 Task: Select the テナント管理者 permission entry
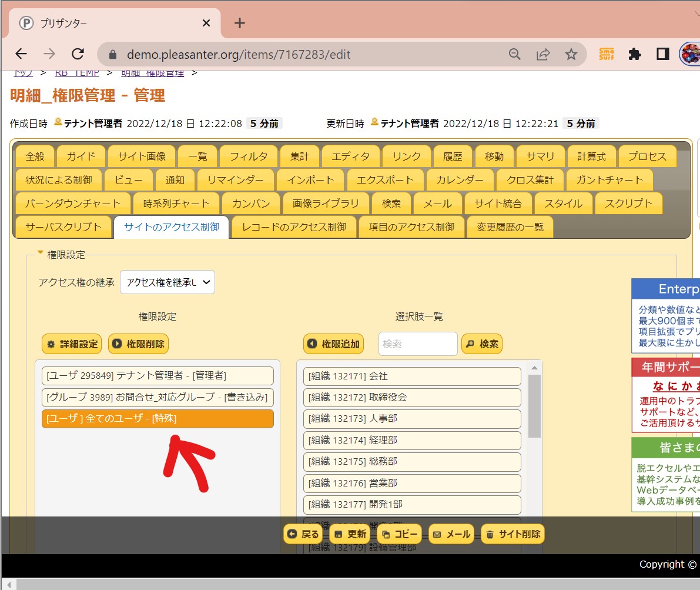pos(158,376)
